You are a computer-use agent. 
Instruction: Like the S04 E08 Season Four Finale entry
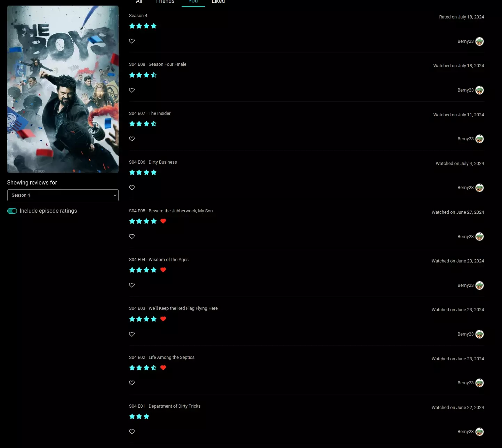pyautogui.click(x=132, y=90)
